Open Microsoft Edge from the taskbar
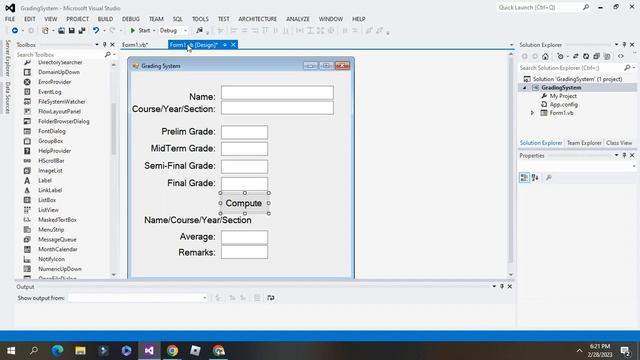This screenshot has height=360, width=640. 58,351
